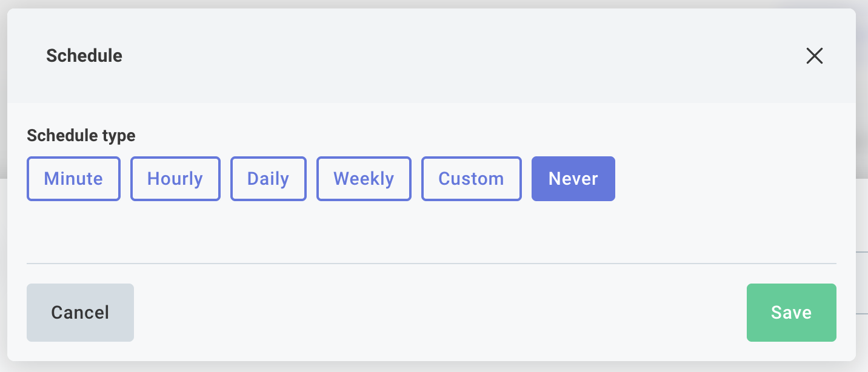Click the Schedule dialog title
The width and height of the screenshot is (868, 372).
click(84, 56)
